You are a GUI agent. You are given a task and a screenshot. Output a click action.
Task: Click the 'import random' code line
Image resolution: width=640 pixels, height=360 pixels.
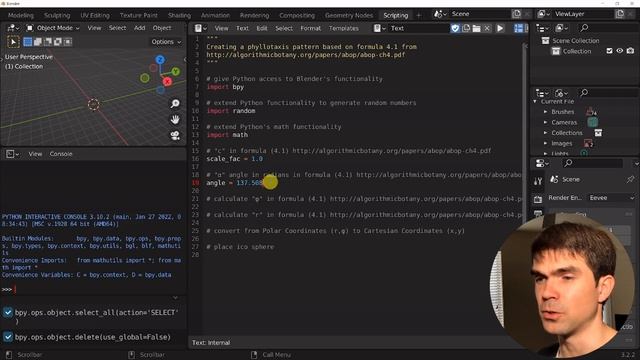click(231, 111)
